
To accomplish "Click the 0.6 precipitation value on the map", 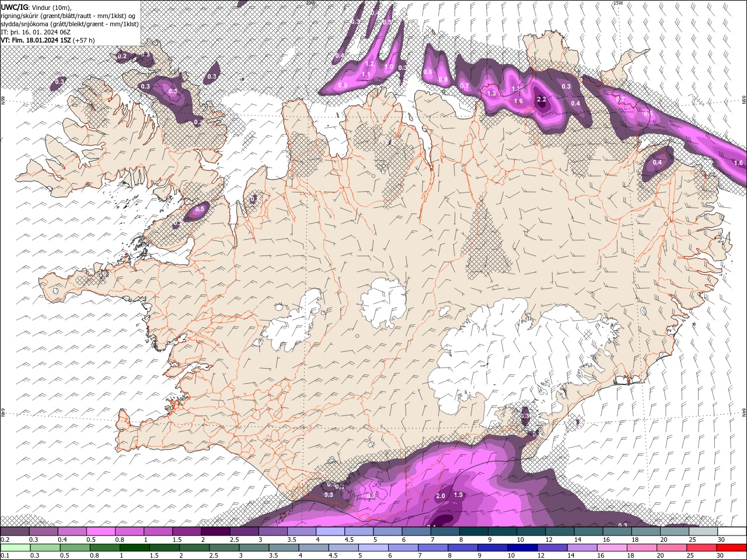I will click(428, 72).
